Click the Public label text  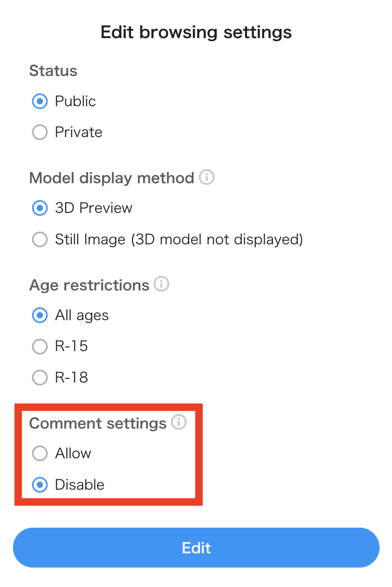click(x=75, y=101)
